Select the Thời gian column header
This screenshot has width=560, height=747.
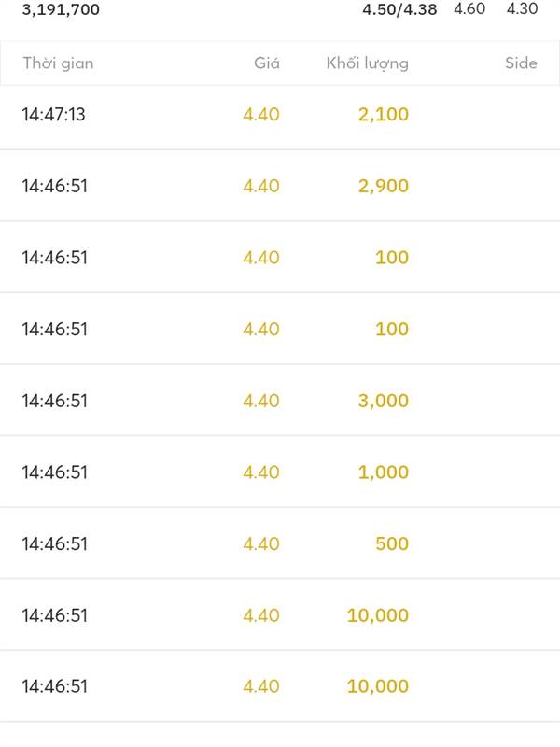click(x=58, y=63)
